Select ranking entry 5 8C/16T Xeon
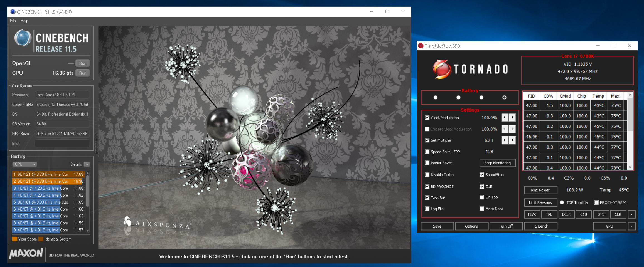644x267 pixels. coord(48,202)
